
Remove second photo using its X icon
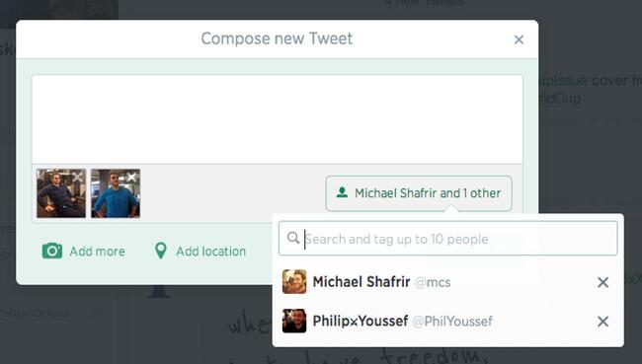pos(131,178)
